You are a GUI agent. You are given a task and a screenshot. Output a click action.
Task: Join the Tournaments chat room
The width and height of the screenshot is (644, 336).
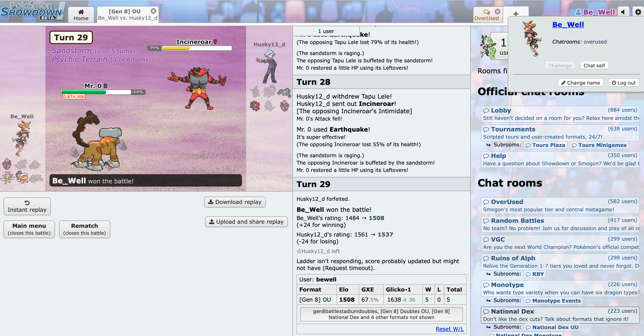[x=560, y=133]
